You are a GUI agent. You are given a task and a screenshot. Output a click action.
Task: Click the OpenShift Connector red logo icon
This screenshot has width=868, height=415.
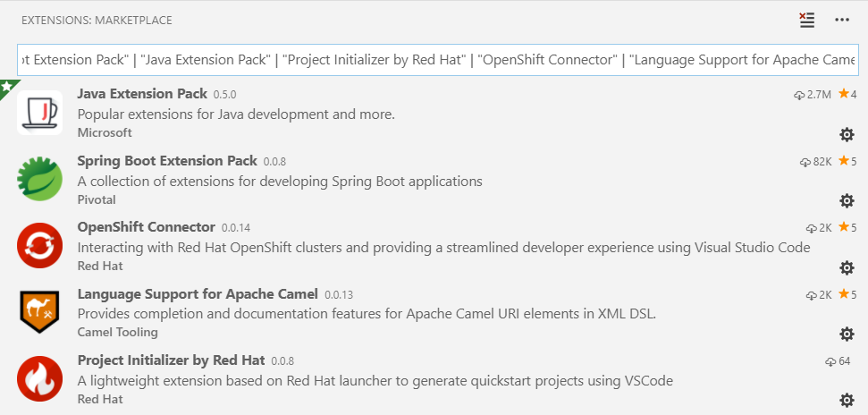click(39, 245)
